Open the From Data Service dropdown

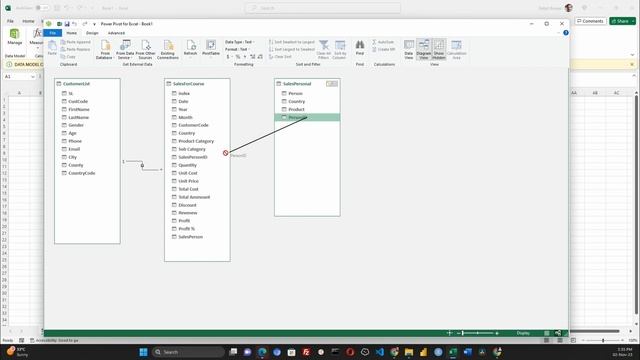click(x=125, y=49)
